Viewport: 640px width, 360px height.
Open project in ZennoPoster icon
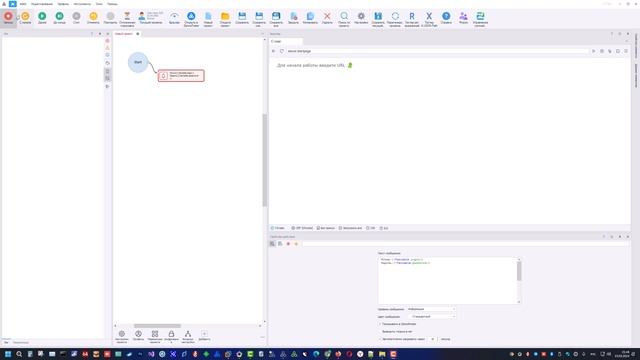(191, 18)
